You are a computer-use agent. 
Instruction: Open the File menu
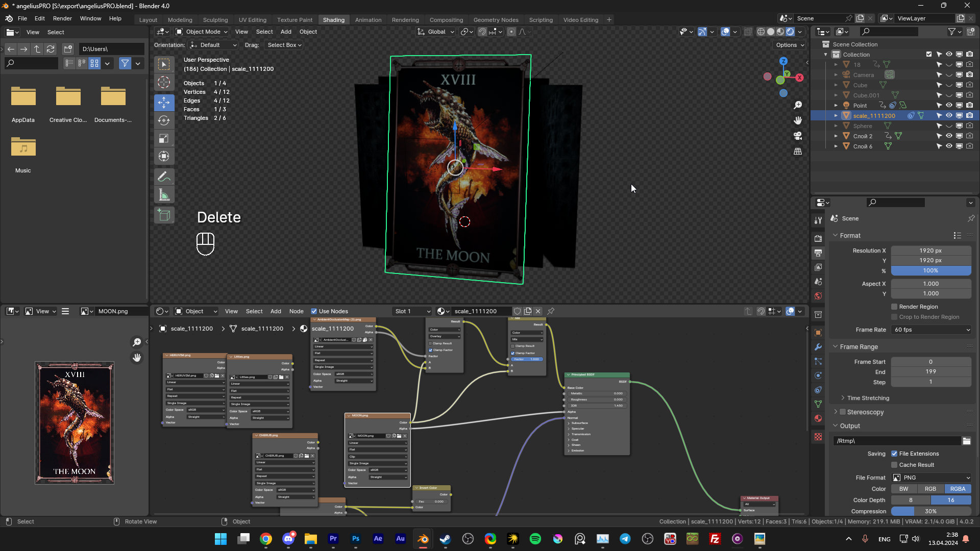22,18
